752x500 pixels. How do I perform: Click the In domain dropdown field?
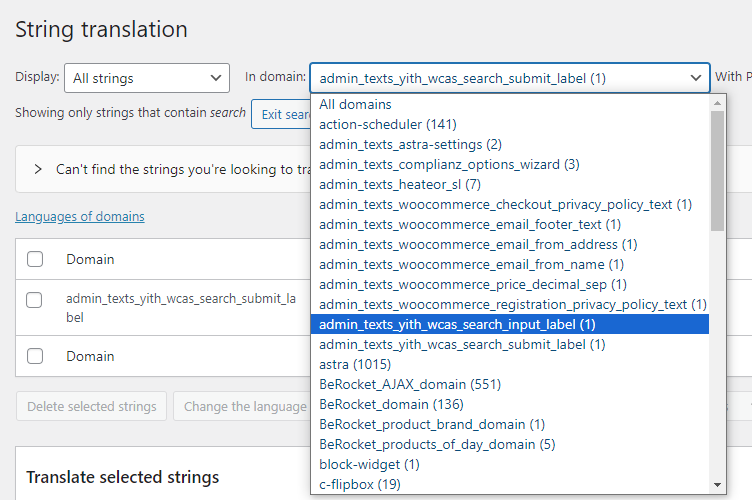510,78
